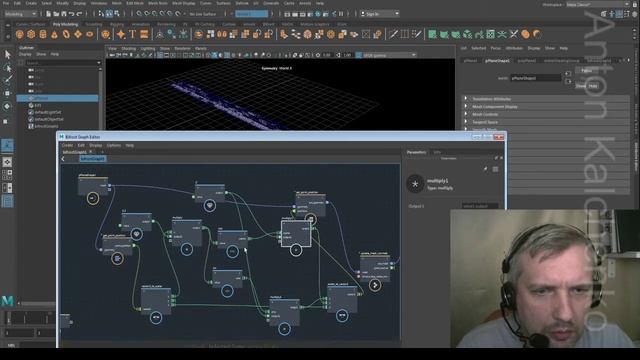
Task: Add a new graph tab with plus
Action: [x=102, y=152]
